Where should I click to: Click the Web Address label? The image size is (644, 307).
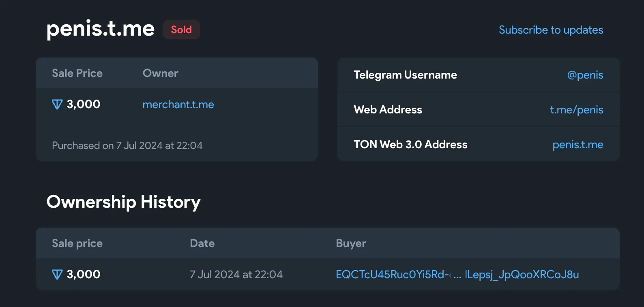(388, 110)
